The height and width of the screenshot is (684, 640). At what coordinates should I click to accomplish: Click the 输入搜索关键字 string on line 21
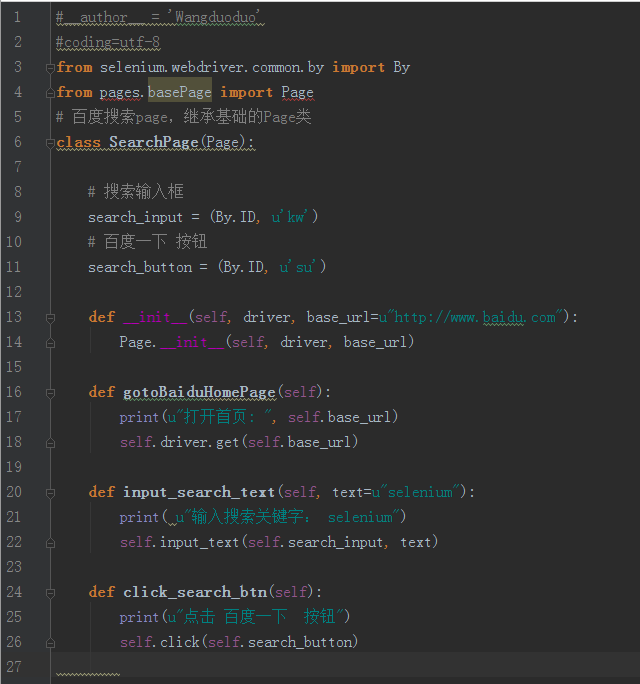pyautogui.click(x=288, y=517)
